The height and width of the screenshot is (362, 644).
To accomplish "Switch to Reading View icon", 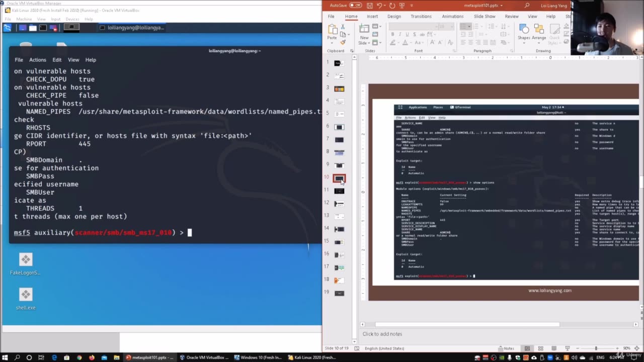I will click(x=554, y=348).
